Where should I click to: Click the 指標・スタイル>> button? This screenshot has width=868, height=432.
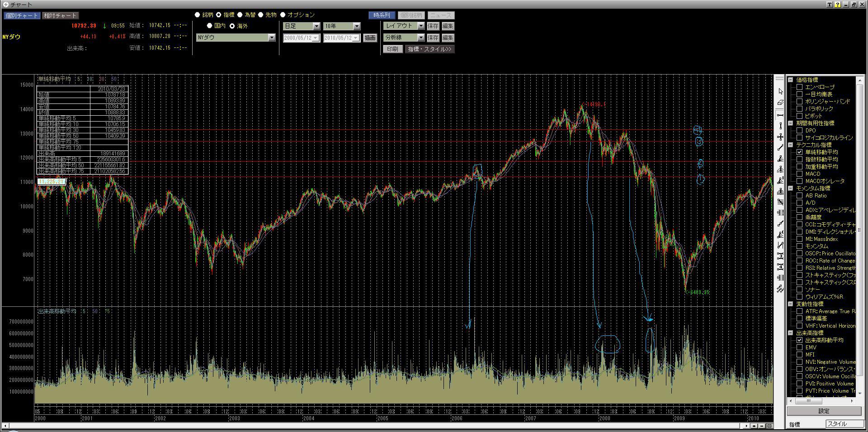pyautogui.click(x=429, y=49)
